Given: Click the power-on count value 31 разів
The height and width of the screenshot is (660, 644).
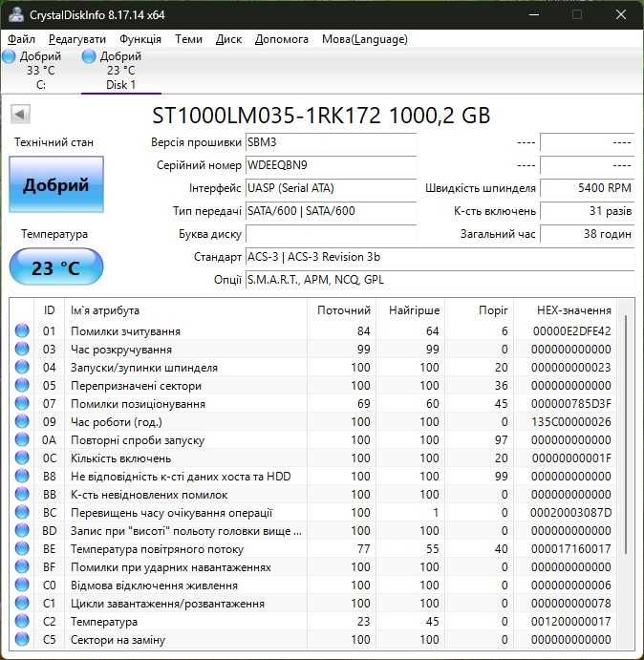Looking at the screenshot, I should point(587,211).
